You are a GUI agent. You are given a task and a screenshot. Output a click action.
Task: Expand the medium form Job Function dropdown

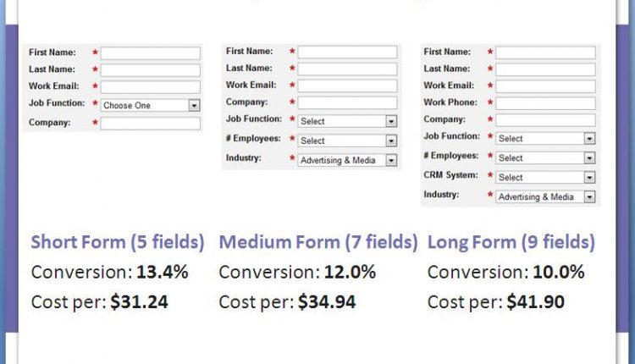pos(347,121)
